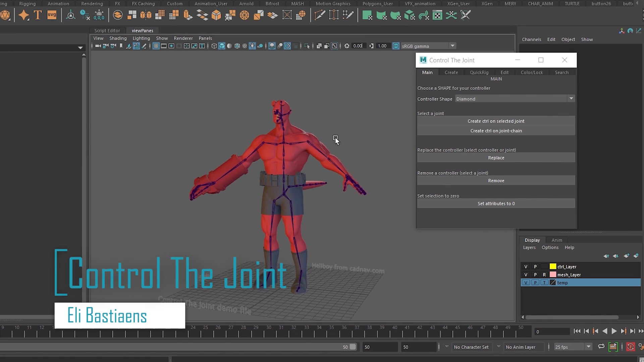Click the create new empty layer icon

click(x=627, y=256)
